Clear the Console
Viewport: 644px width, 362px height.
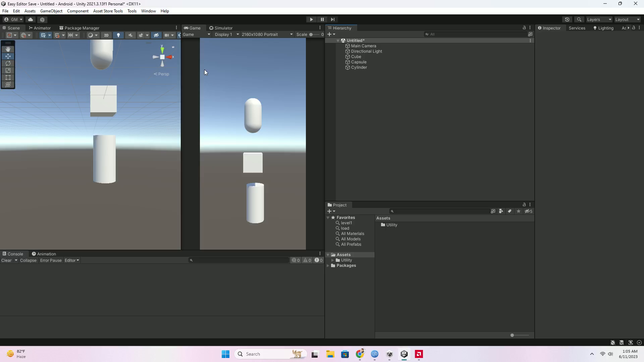click(6, 260)
